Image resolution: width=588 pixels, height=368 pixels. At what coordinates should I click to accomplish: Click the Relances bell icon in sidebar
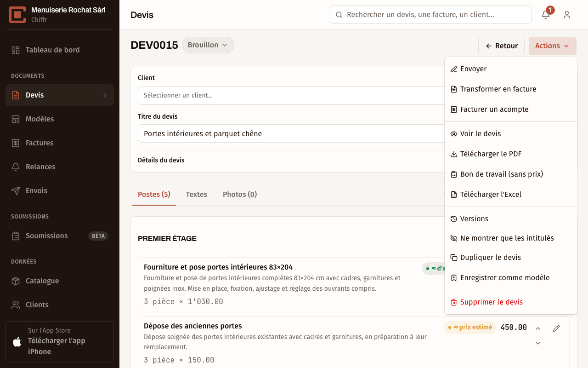click(x=16, y=167)
